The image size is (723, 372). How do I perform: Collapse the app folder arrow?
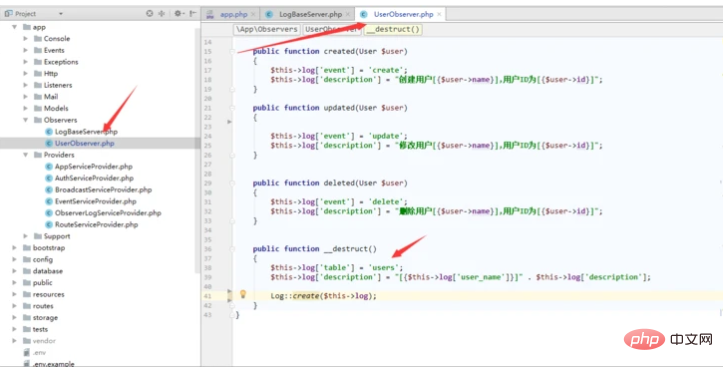14,27
